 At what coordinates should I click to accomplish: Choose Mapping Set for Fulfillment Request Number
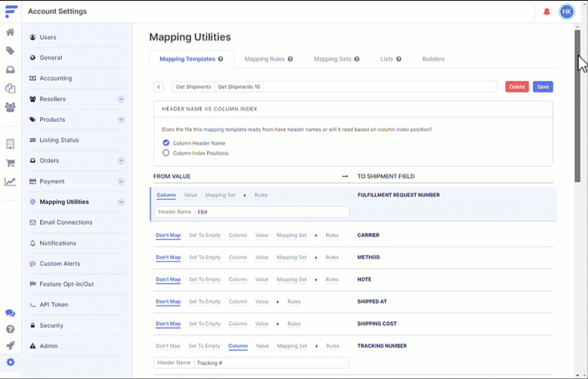[220, 195]
